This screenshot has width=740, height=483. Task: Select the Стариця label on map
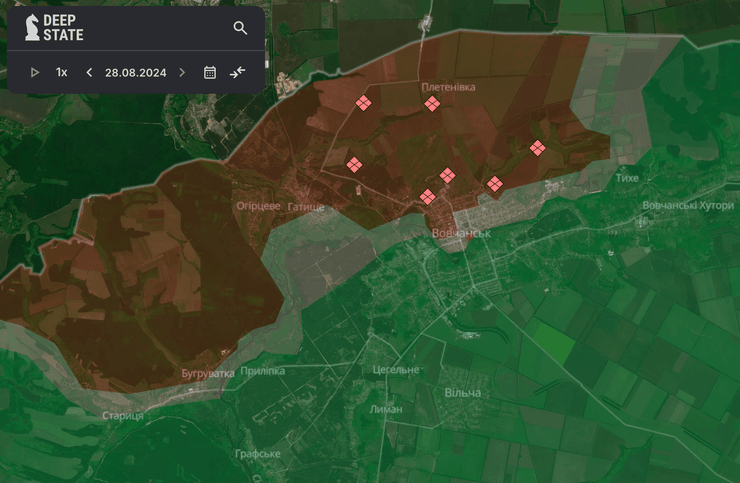tap(122, 415)
